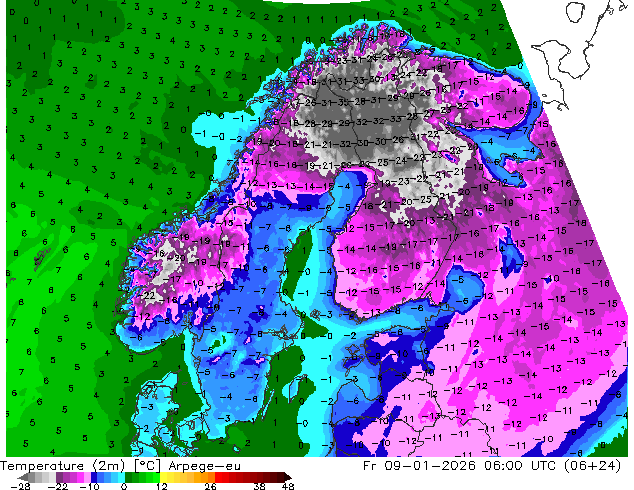Select the bright magenta swatch in legend colorbar
634x490 pixels.
[80, 477]
